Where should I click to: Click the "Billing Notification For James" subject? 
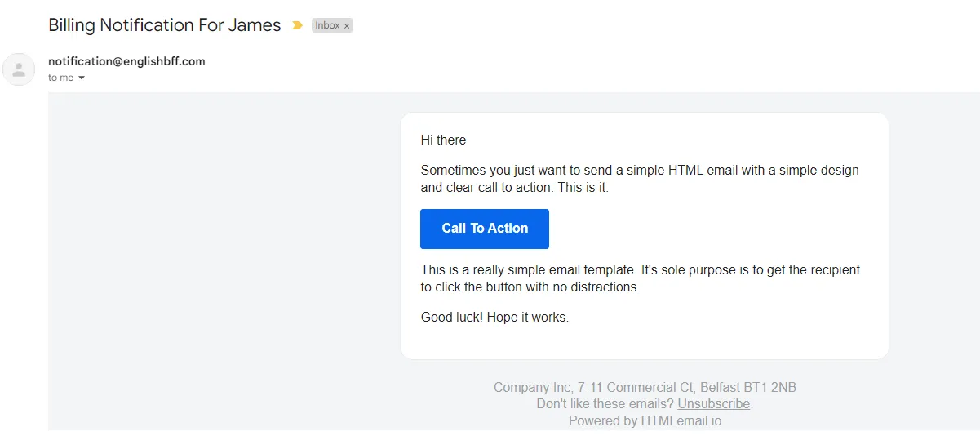tap(164, 25)
